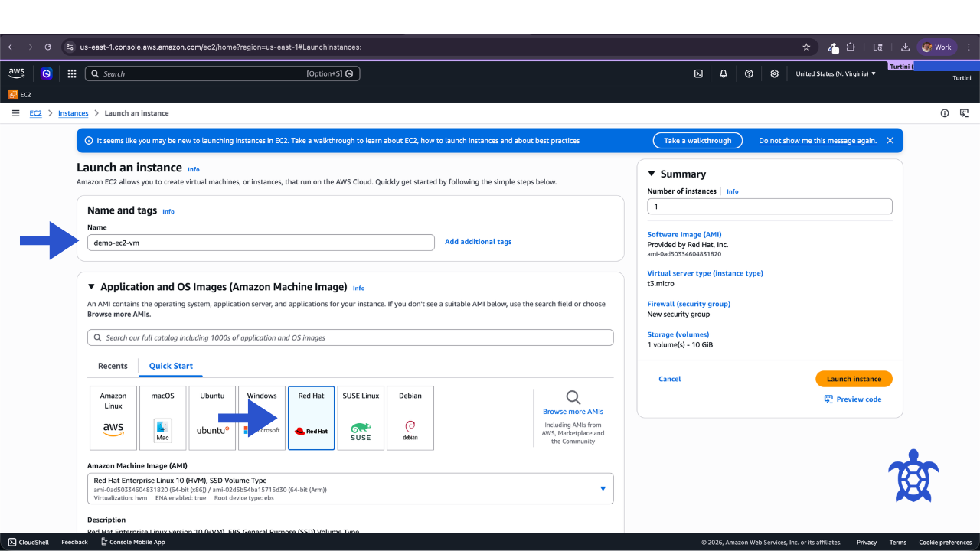Select the Quick Start tab
The height and width of the screenshot is (551, 980).
click(171, 366)
